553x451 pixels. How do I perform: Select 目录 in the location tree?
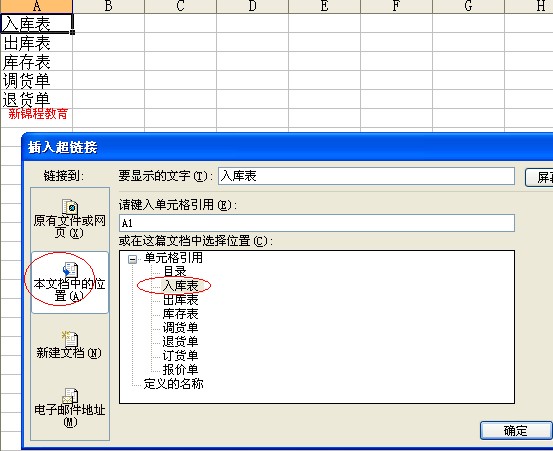pos(175,271)
